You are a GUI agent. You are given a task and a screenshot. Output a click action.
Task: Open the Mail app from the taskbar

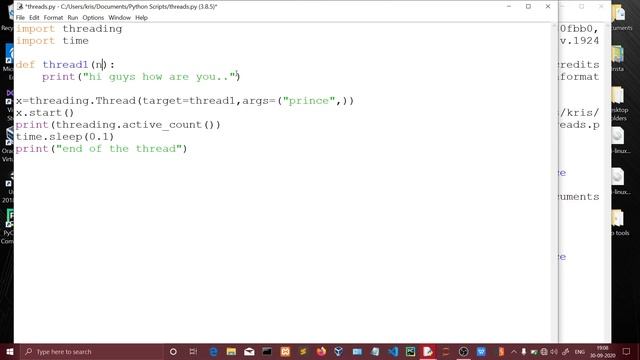click(249, 351)
